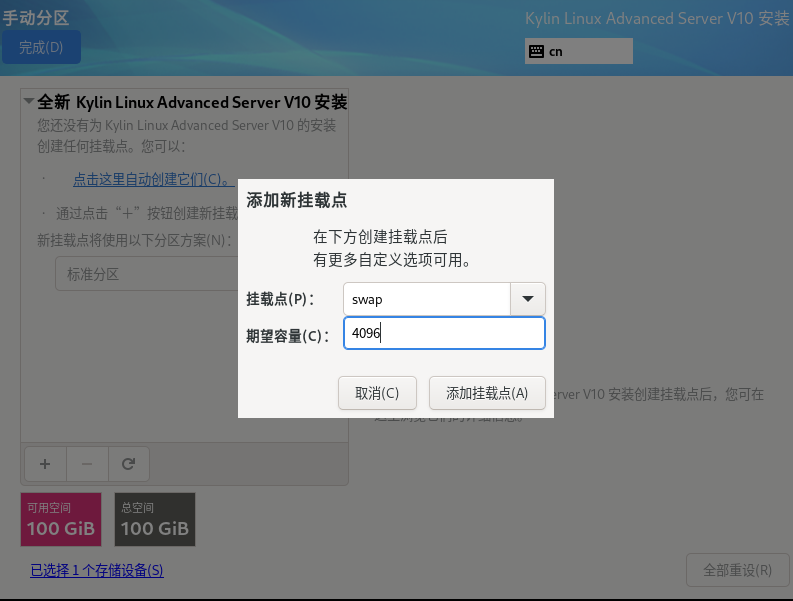Click the 添加新挂载点 dialog title
Screen dimensions: 793x601
point(296,200)
